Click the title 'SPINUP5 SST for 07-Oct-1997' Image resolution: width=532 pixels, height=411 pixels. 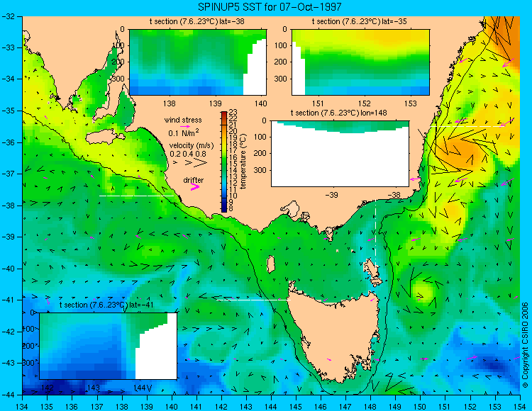(270, 6)
